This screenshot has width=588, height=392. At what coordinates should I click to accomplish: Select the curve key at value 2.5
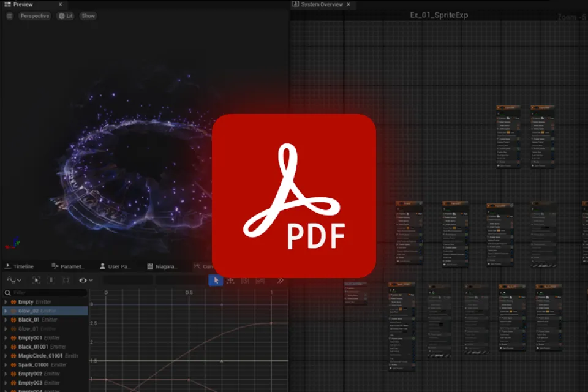tap(271, 323)
